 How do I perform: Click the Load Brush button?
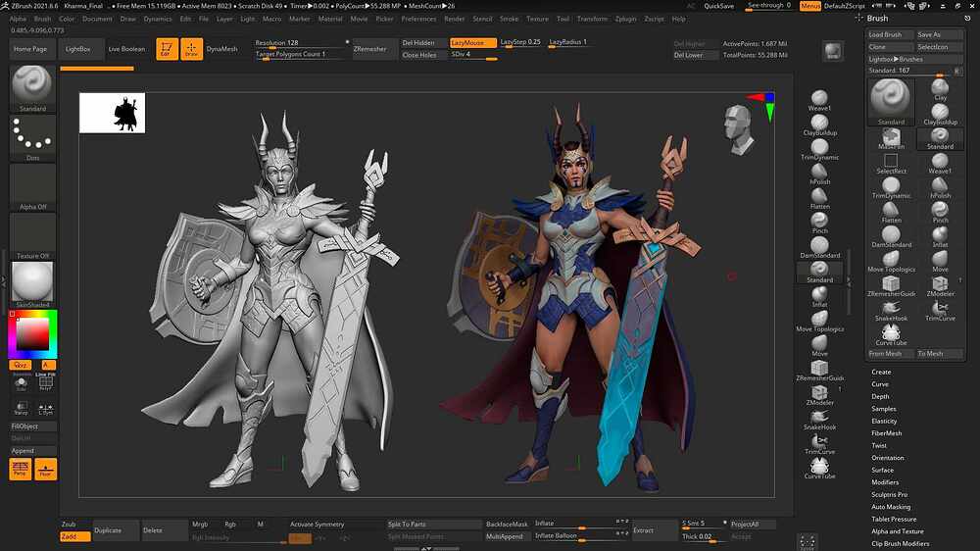(x=890, y=34)
